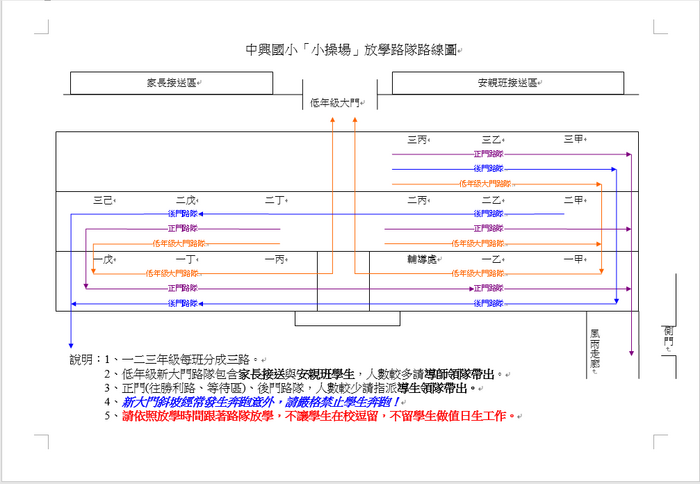
Task: Select the 家長接送區 box label
Action: (x=172, y=83)
